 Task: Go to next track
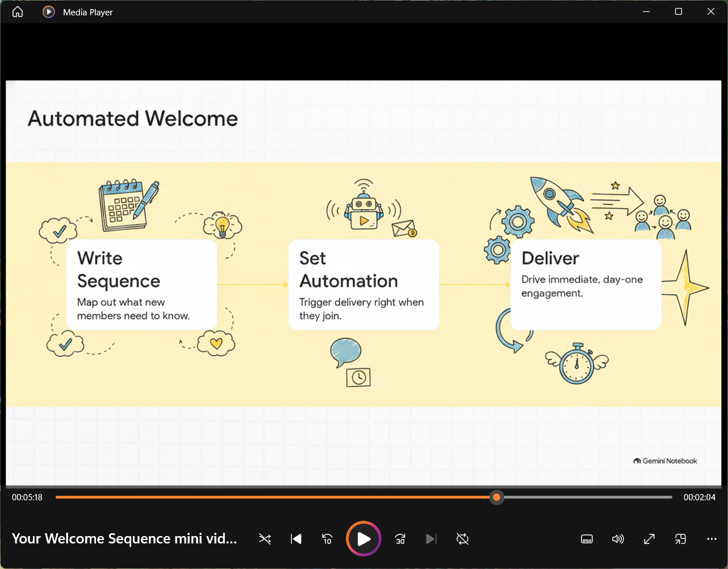(x=432, y=539)
